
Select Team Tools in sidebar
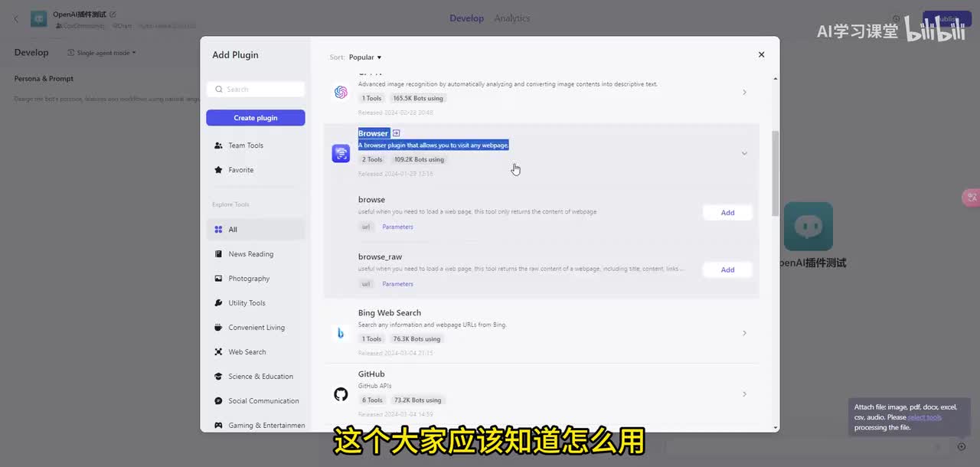tap(256, 145)
